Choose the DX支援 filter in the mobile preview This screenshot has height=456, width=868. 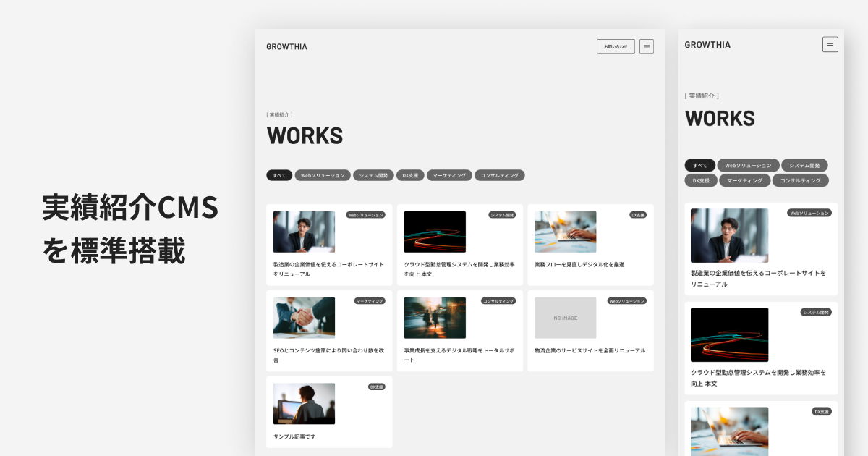coord(701,180)
